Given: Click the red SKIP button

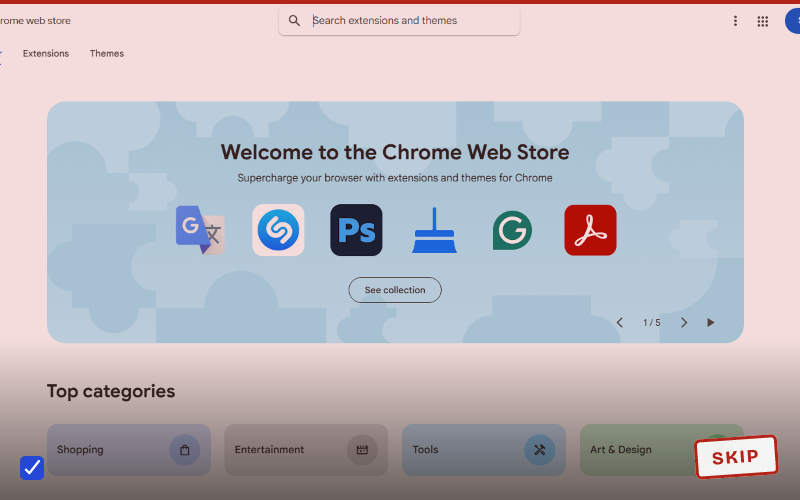Looking at the screenshot, I should tap(736, 457).
